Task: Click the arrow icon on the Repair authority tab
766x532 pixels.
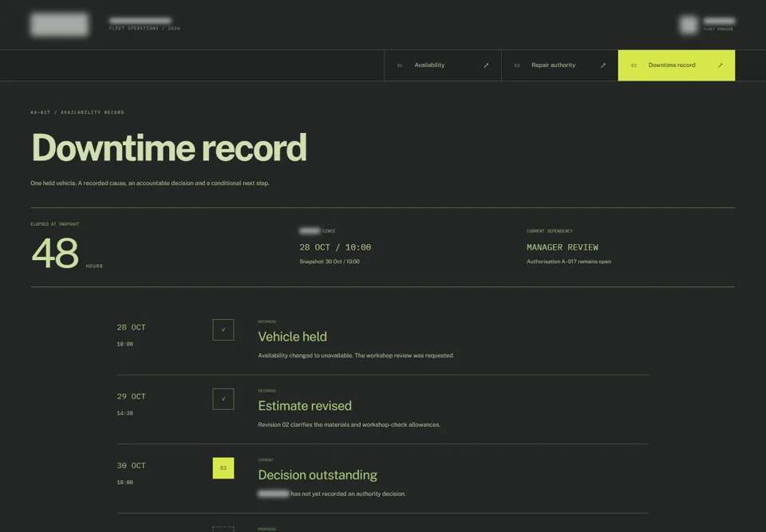Action: point(603,65)
